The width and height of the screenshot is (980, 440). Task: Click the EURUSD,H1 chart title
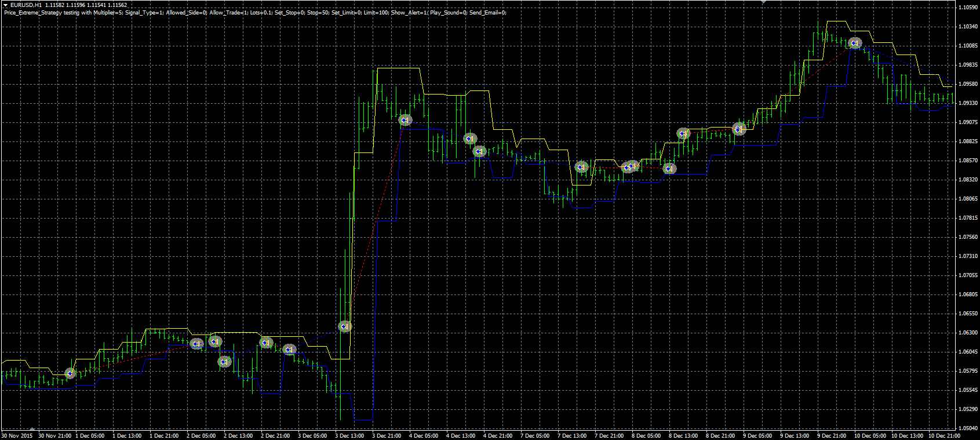point(25,5)
